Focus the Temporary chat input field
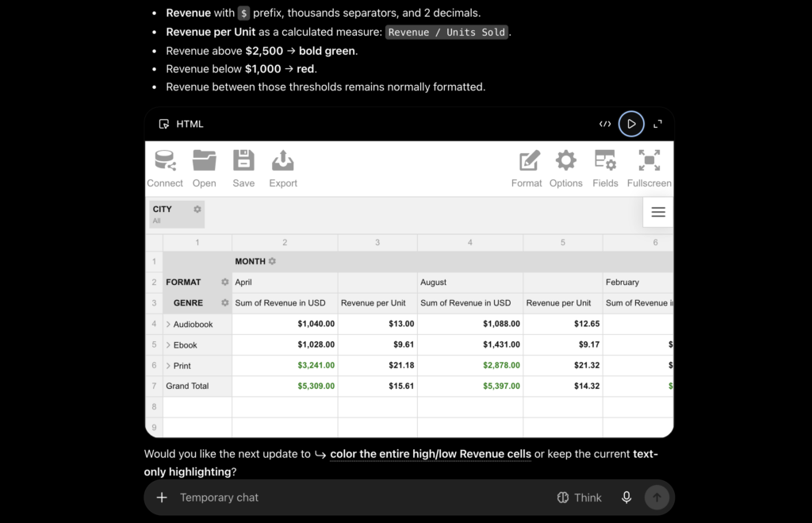The width and height of the screenshot is (812, 523). point(362,498)
